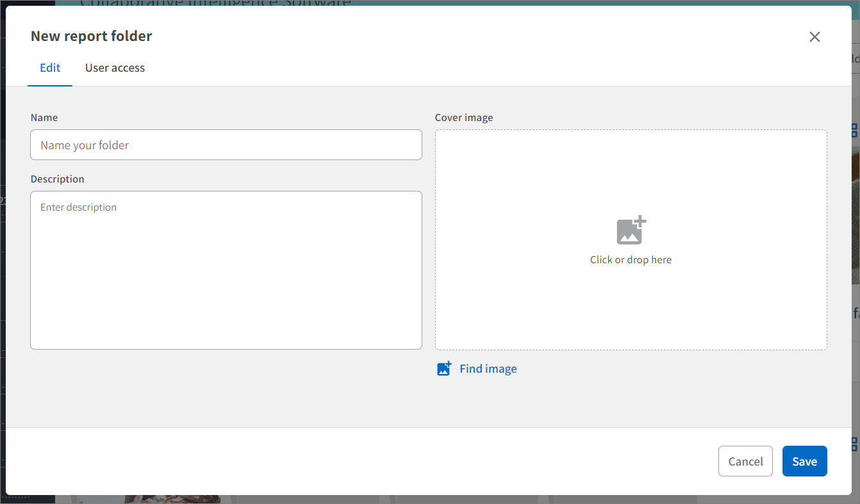This screenshot has width=860, height=504.
Task: Switch to the User access tab
Action: [115, 68]
